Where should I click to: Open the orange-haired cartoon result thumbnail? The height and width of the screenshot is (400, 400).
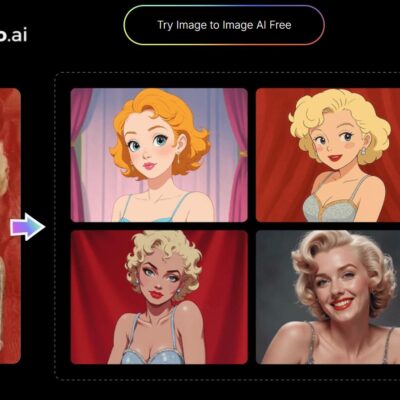[x=159, y=155]
